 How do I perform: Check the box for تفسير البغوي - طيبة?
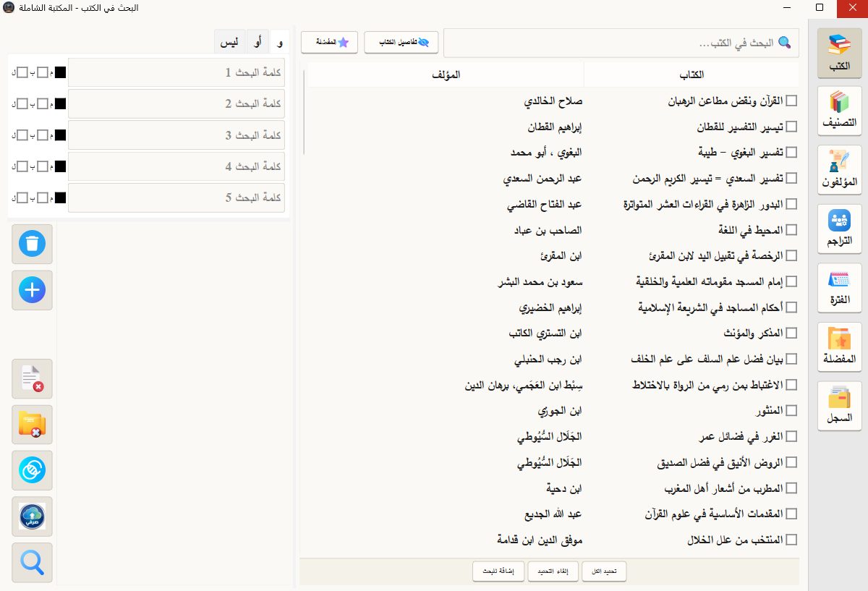pos(791,152)
